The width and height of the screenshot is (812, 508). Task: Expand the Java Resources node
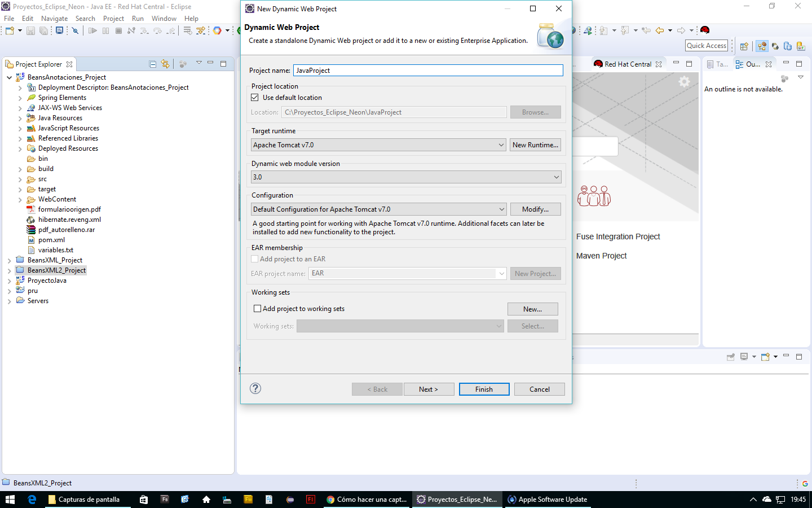coord(20,119)
